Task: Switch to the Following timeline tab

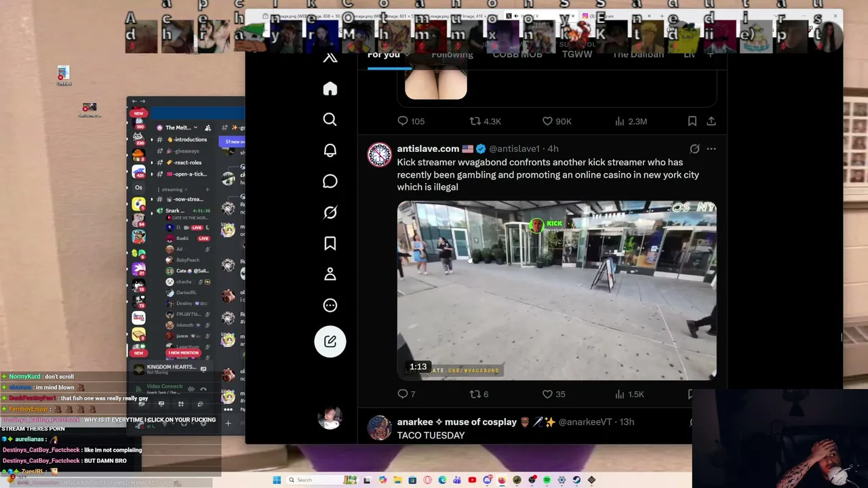Action: [452, 55]
